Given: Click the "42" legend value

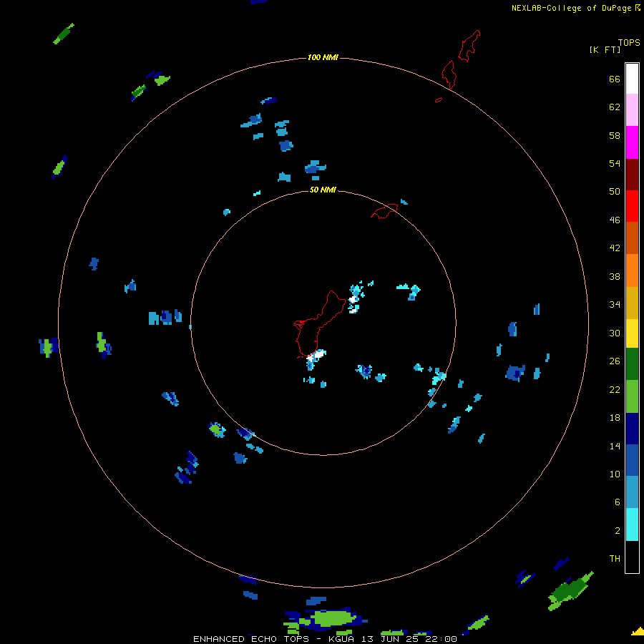Looking at the screenshot, I should (x=615, y=248).
